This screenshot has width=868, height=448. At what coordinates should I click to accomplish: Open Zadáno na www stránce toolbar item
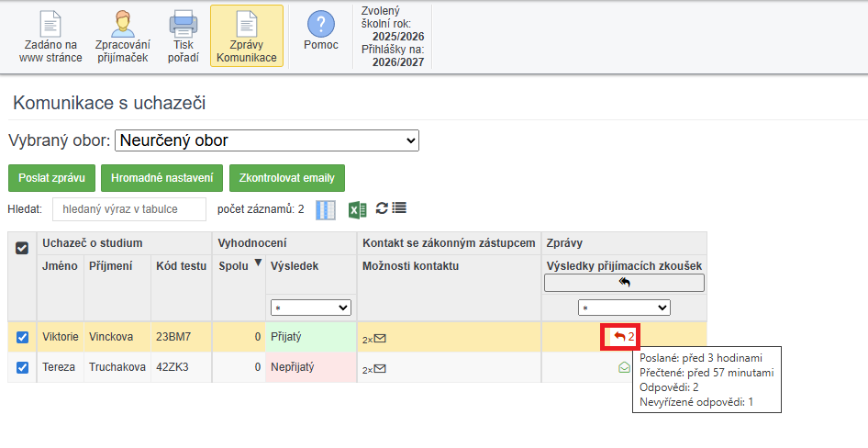coord(50,36)
